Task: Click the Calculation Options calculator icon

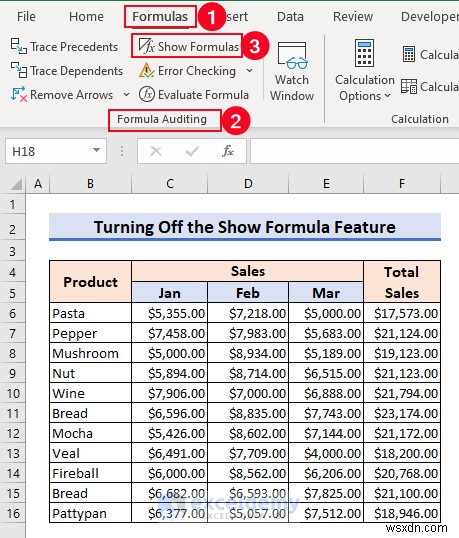Action: pos(364,53)
